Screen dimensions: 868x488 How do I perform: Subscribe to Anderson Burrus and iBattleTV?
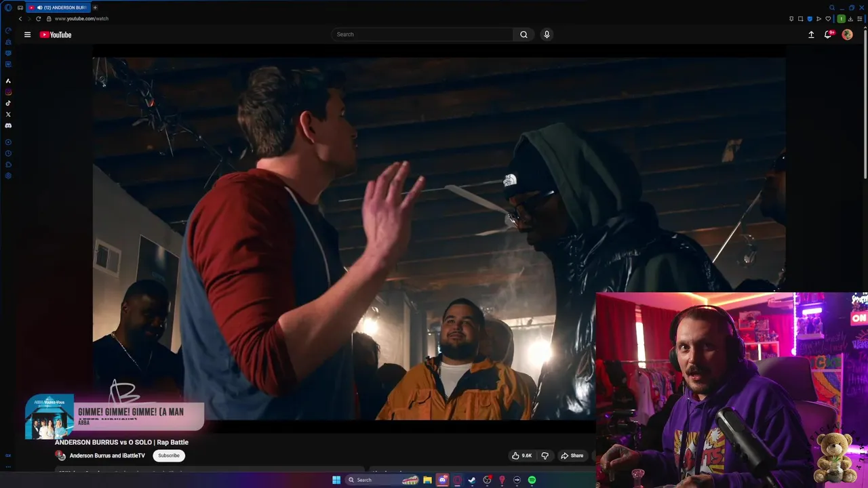(169, 455)
